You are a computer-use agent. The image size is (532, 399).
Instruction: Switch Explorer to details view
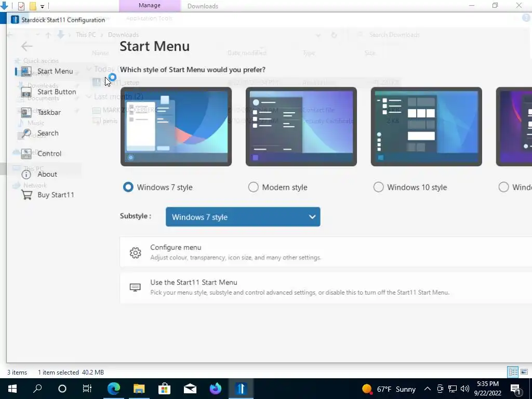513,372
